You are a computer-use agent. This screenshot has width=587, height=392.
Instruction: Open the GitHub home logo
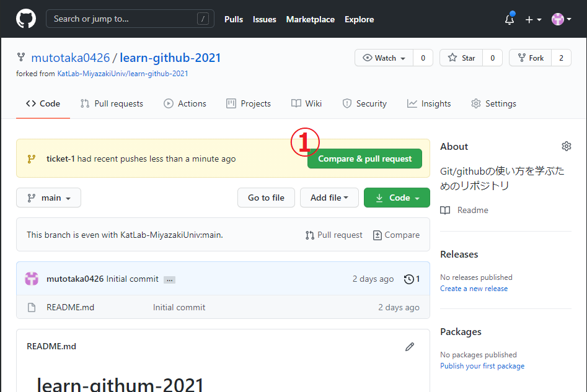click(26, 19)
